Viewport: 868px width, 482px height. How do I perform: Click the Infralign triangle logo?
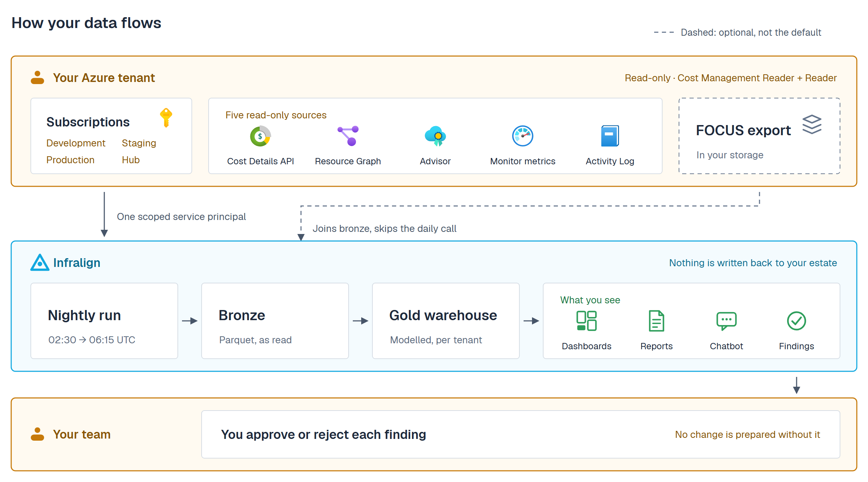click(40, 262)
